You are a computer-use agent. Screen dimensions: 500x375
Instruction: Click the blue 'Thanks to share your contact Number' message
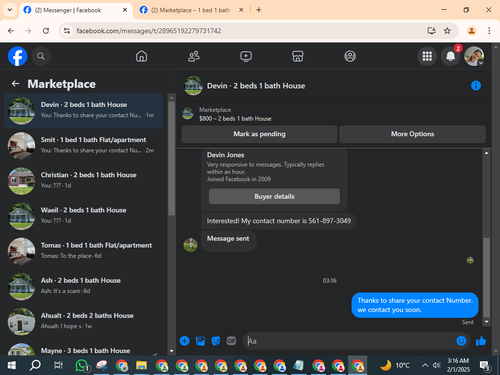415,305
